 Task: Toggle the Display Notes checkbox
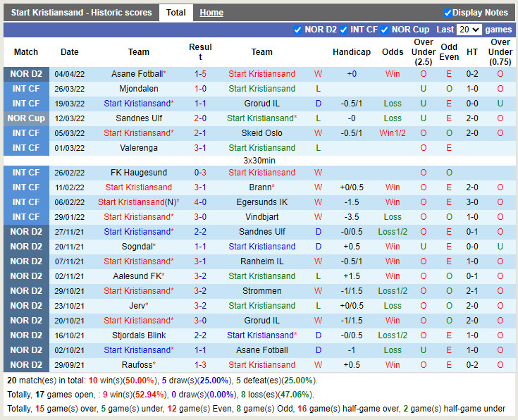pos(448,13)
